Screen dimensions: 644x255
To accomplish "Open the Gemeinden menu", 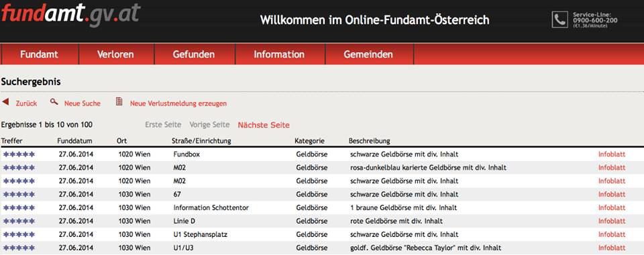I will [368, 54].
